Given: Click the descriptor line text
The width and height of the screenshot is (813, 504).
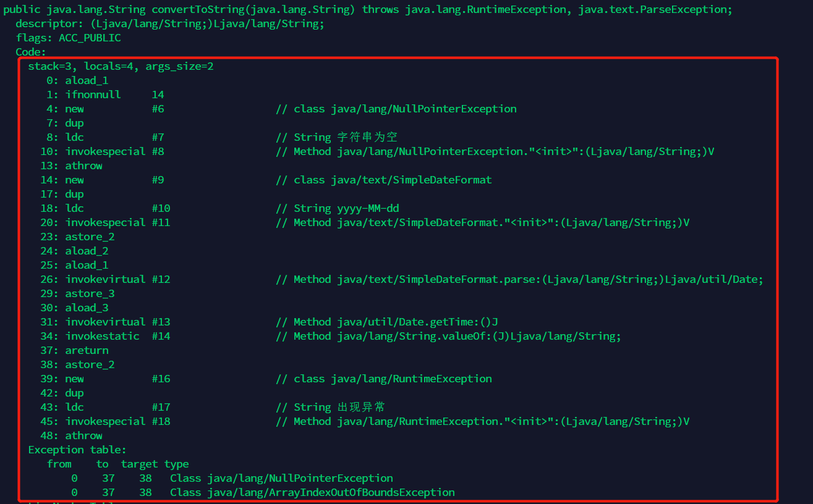Looking at the screenshot, I should [170, 23].
